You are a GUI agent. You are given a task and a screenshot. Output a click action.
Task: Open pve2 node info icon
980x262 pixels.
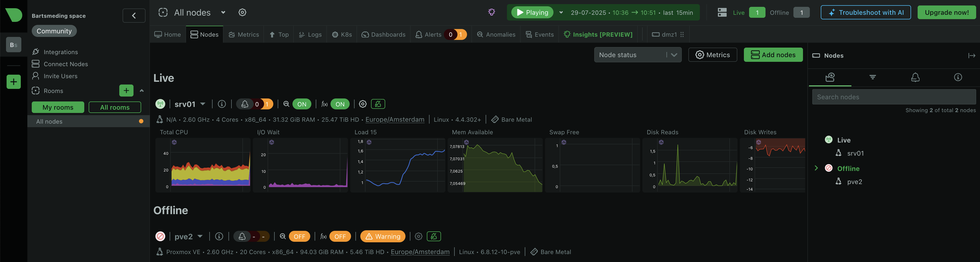219,236
